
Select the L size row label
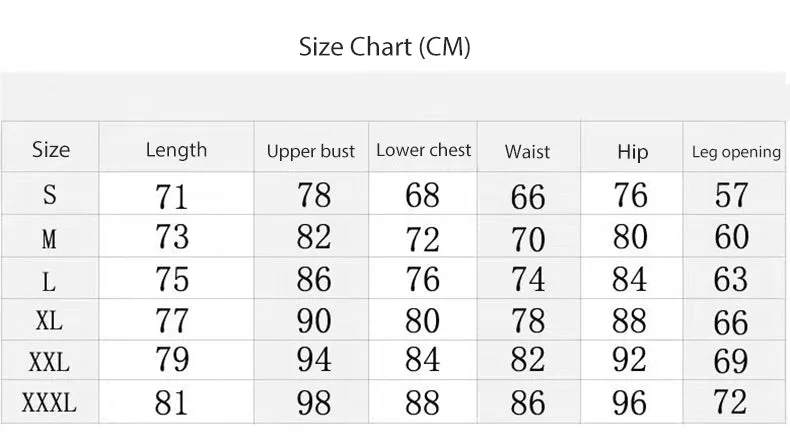point(49,282)
